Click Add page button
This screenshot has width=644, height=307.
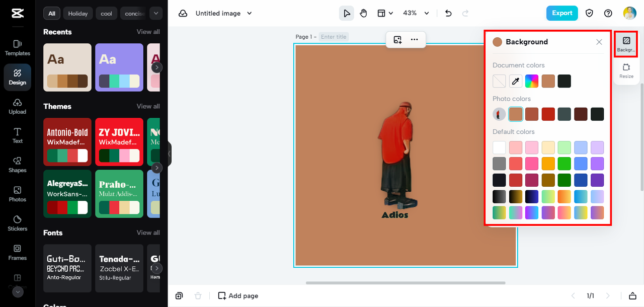pyautogui.click(x=238, y=295)
